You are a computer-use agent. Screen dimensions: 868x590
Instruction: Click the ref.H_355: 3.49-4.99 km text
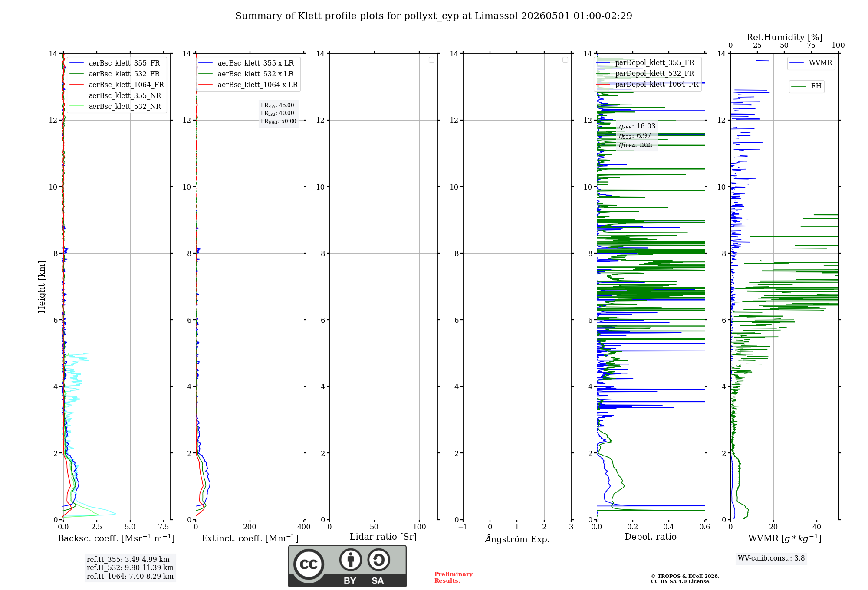(128, 560)
